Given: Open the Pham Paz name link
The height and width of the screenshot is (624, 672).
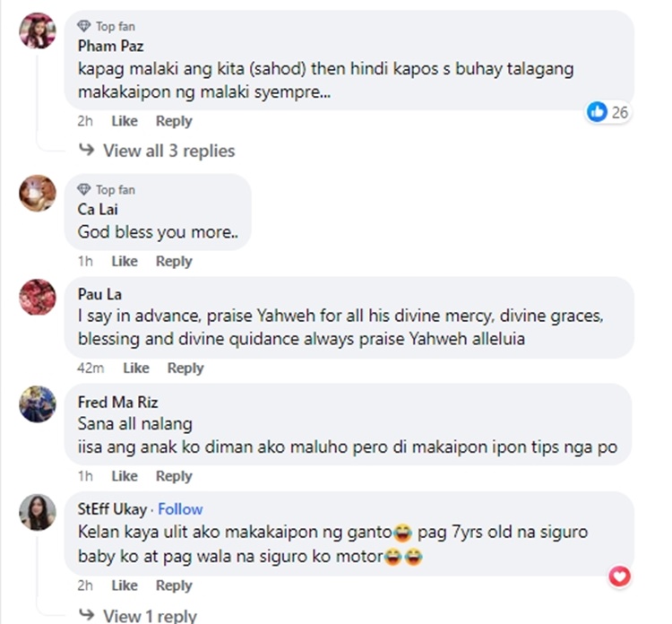Looking at the screenshot, I should click(110, 45).
